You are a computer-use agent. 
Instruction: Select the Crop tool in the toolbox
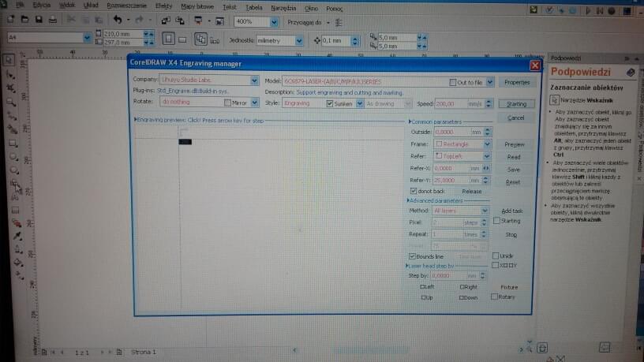11,88
